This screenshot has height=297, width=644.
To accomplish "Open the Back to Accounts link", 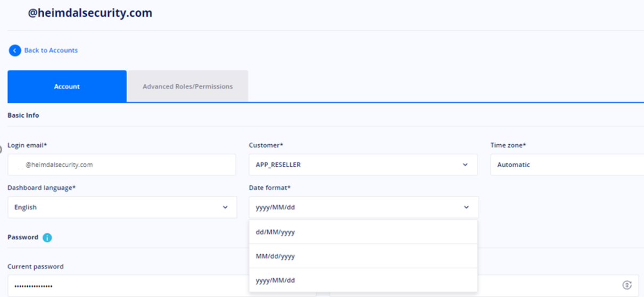I will click(x=51, y=50).
